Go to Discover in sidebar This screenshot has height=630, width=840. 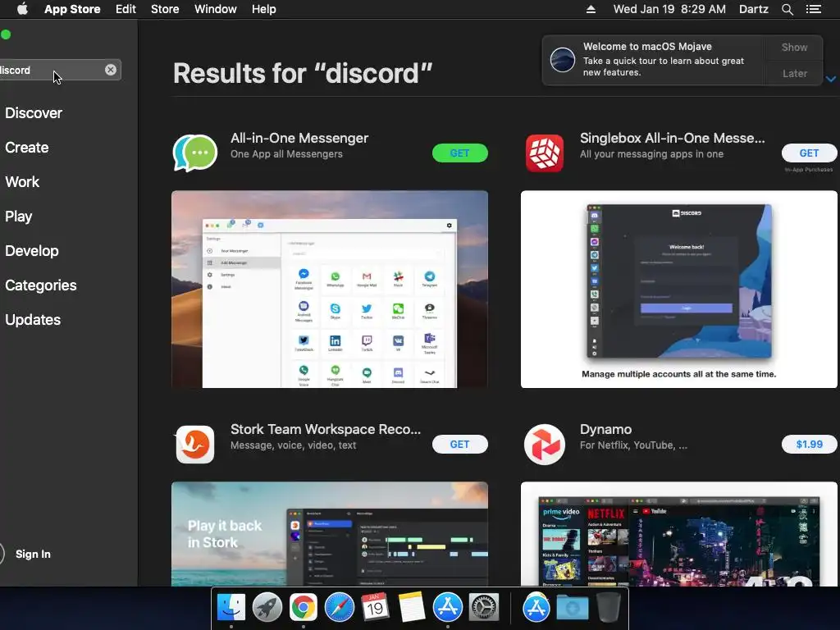34,113
